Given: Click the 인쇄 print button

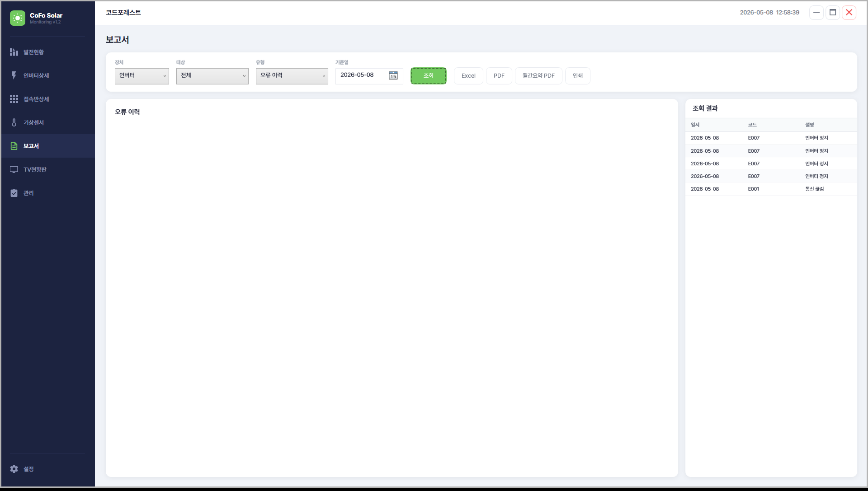Looking at the screenshot, I should [578, 76].
